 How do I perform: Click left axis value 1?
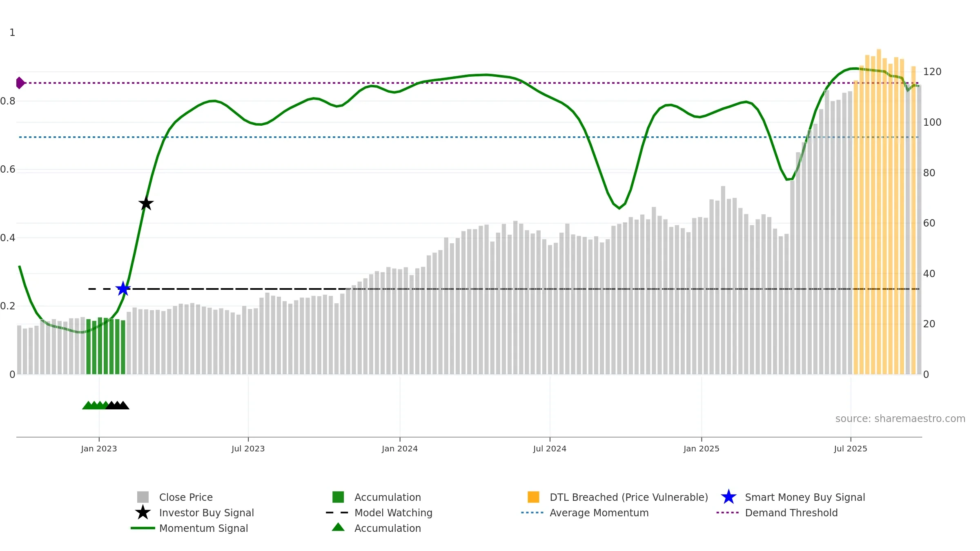(12, 33)
